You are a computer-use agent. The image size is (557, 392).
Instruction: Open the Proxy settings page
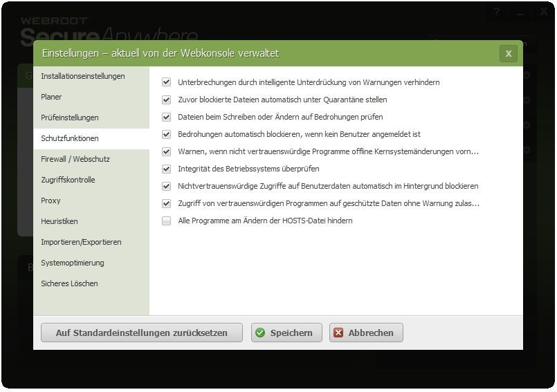(51, 200)
